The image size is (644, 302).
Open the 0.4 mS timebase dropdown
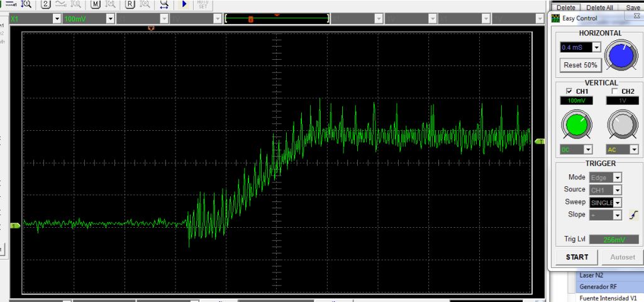point(596,47)
